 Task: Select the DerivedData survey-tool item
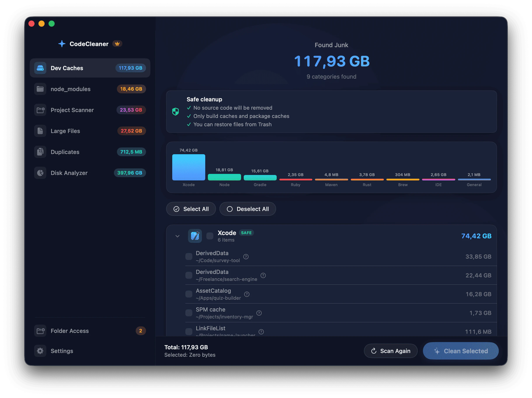point(189,256)
